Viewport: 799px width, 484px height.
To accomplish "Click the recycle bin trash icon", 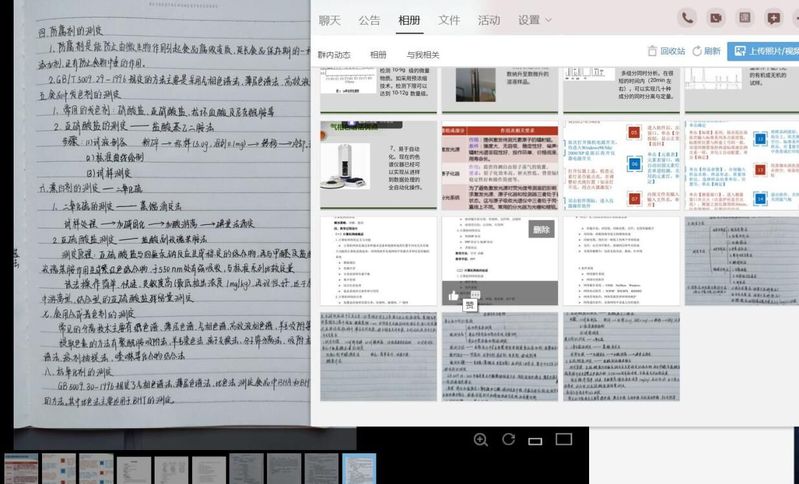I will 652,51.
